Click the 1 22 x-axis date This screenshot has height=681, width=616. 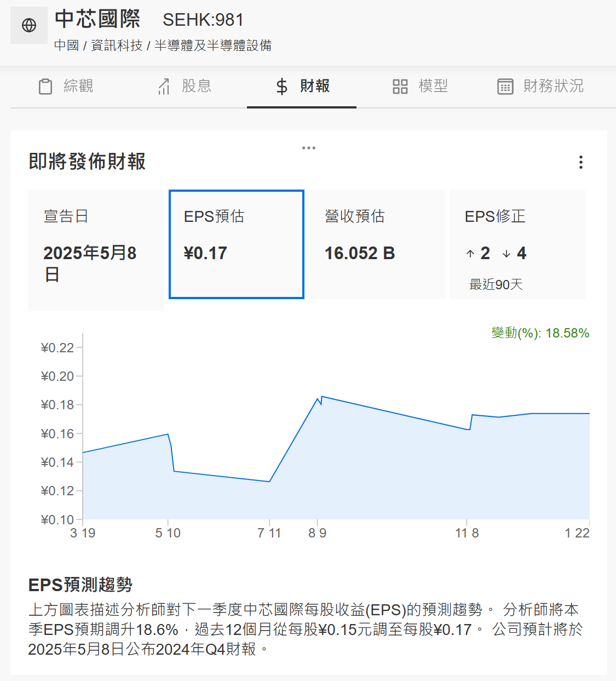click(577, 533)
